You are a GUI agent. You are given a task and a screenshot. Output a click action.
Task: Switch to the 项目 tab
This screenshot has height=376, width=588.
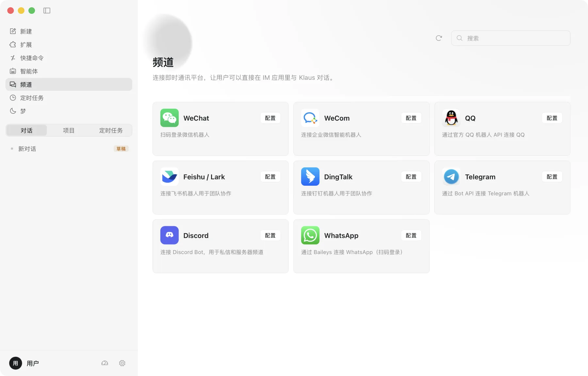click(69, 130)
